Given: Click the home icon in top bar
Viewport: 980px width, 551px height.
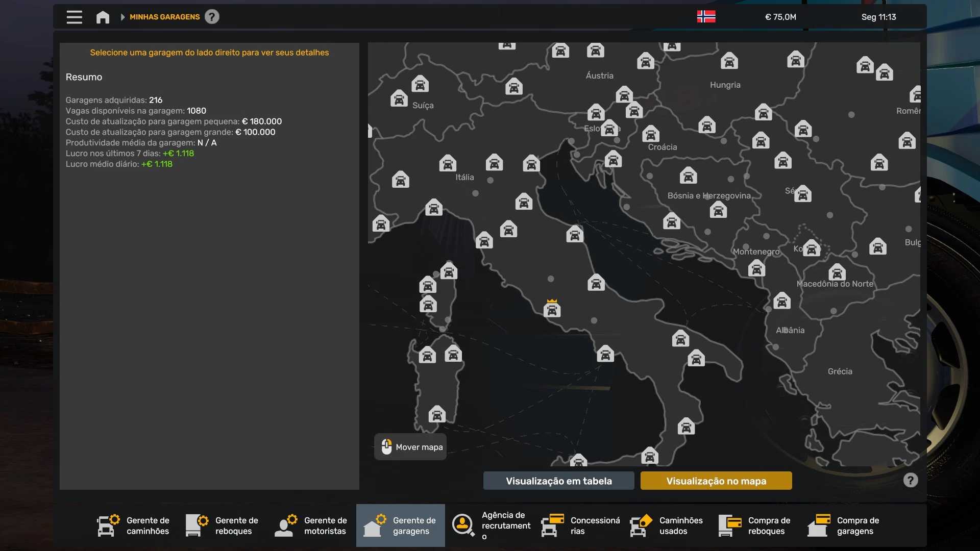Looking at the screenshot, I should (x=103, y=17).
